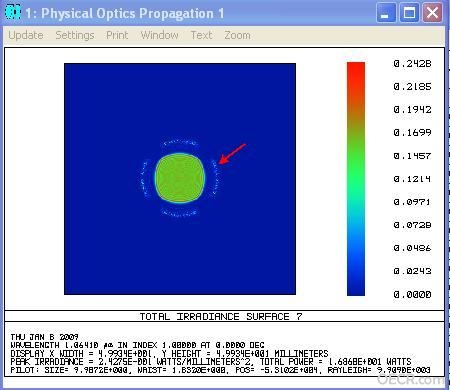Viewport: 450px width, 390px height.
Task: Open the Window menu
Action: click(159, 35)
